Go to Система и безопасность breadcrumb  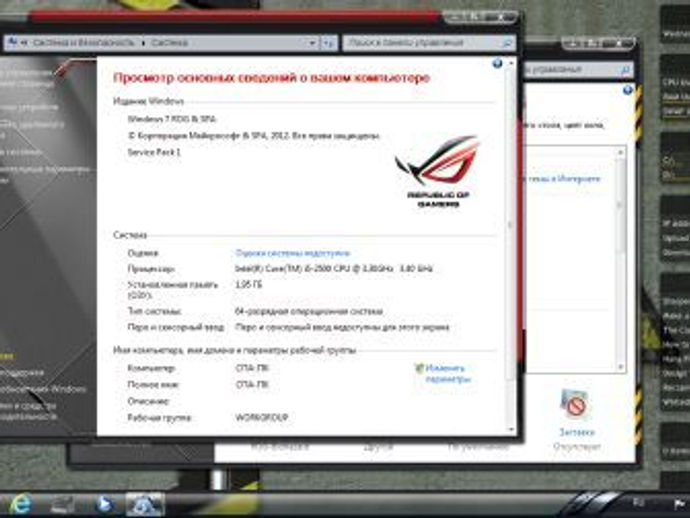[x=83, y=43]
